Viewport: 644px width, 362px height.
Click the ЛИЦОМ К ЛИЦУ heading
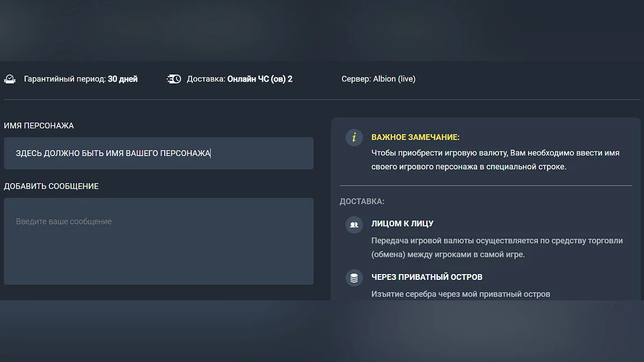point(402,224)
